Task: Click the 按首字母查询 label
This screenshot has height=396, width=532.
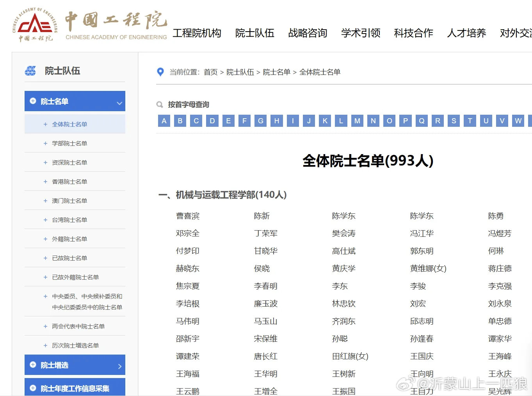Action: click(x=189, y=105)
